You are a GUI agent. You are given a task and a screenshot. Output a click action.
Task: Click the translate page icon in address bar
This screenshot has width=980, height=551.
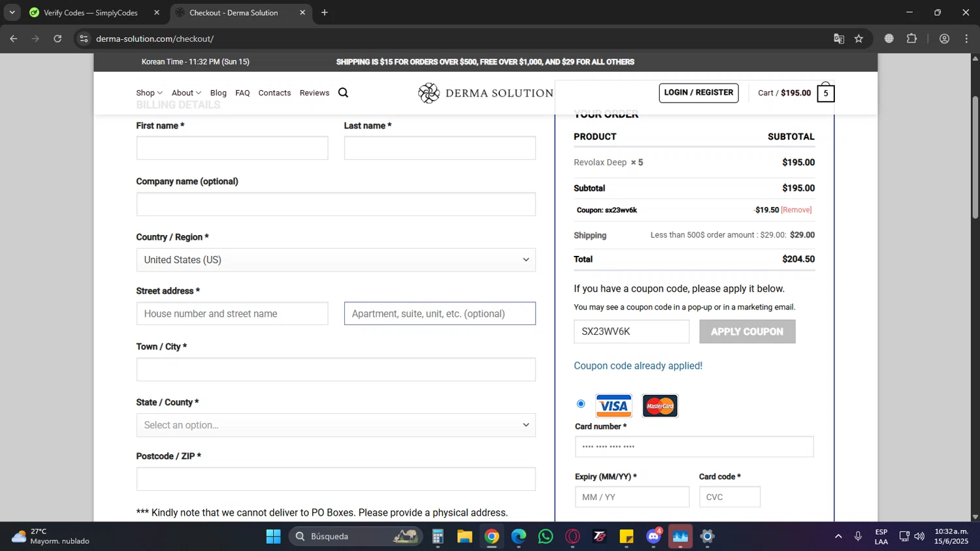839,39
